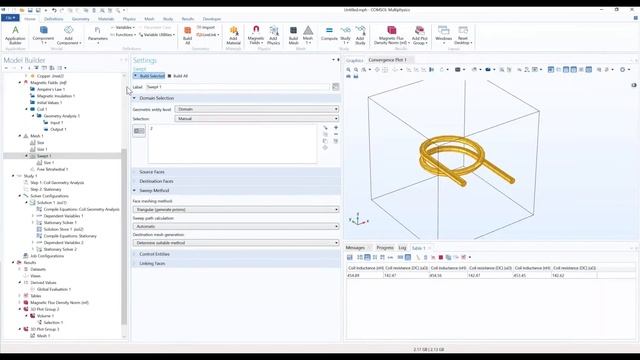Open the Variables dropdown in ribbon
Image resolution: width=640 pixels, height=360 pixels.
(122, 27)
